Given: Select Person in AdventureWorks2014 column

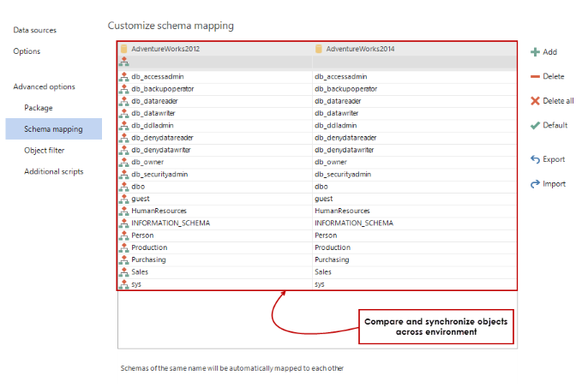Looking at the screenshot, I should (x=326, y=235).
